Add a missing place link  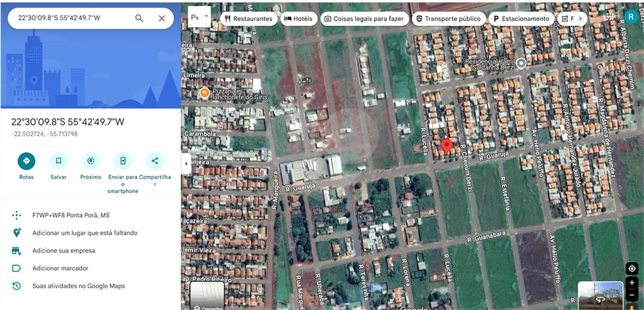click(85, 233)
